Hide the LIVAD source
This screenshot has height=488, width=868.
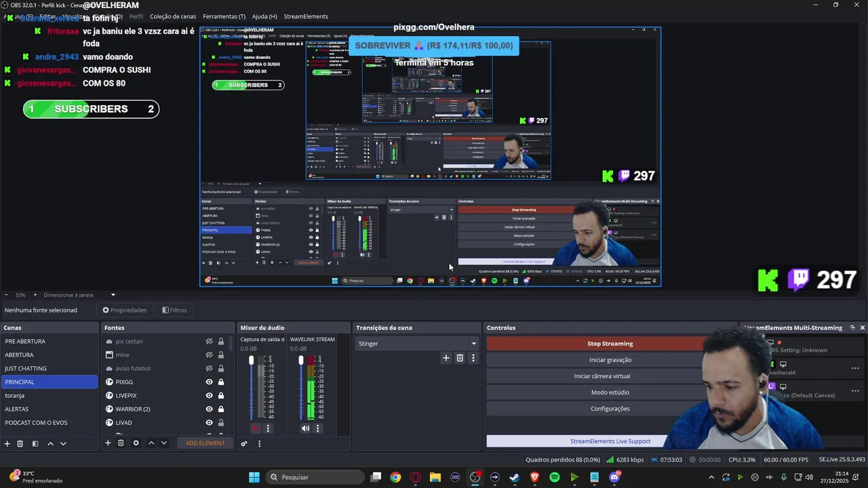pyautogui.click(x=210, y=423)
